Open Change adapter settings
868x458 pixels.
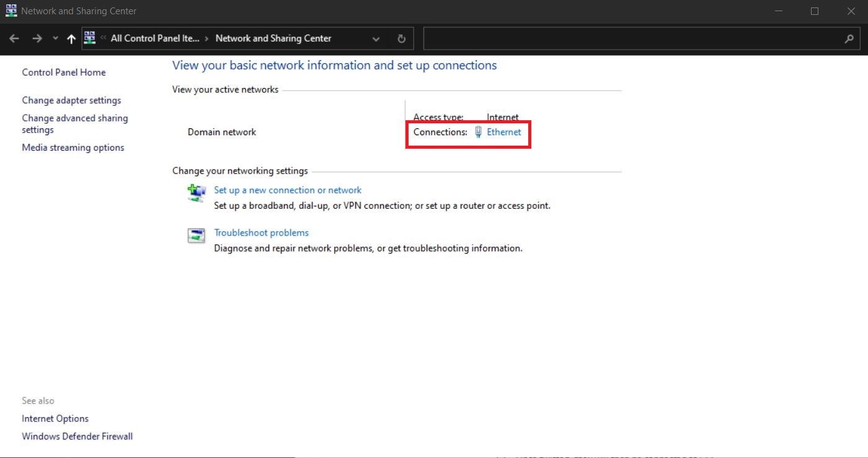[71, 100]
